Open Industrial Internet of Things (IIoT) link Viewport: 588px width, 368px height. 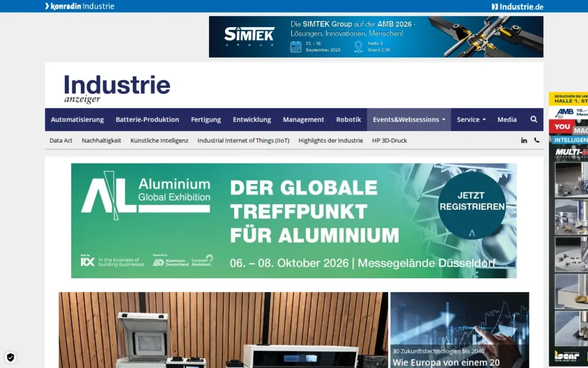coord(243,140)
